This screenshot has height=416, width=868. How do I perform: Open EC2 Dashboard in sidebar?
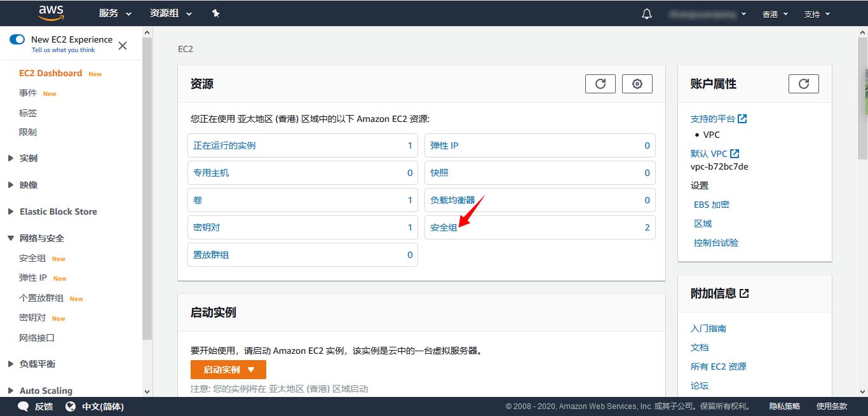[51, 73]
